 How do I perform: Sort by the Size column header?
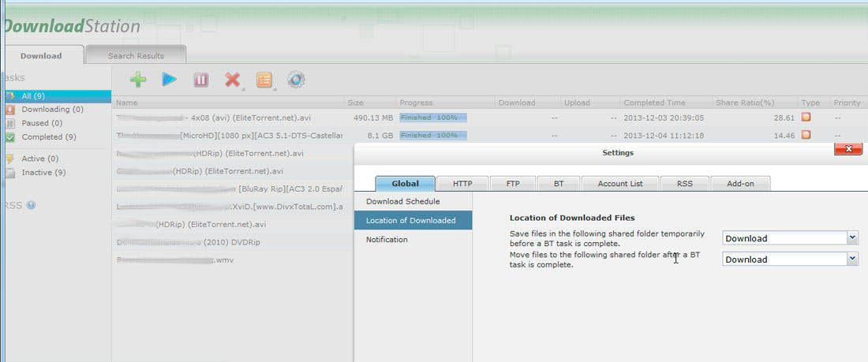click(370, 103)
